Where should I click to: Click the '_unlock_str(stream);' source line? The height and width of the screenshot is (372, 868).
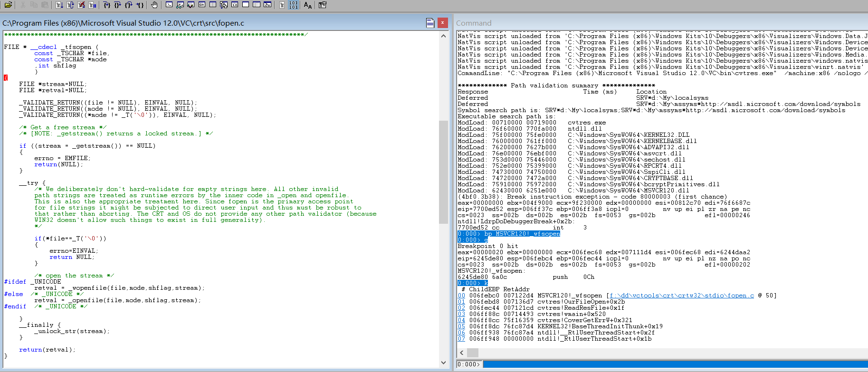(72, 331)
